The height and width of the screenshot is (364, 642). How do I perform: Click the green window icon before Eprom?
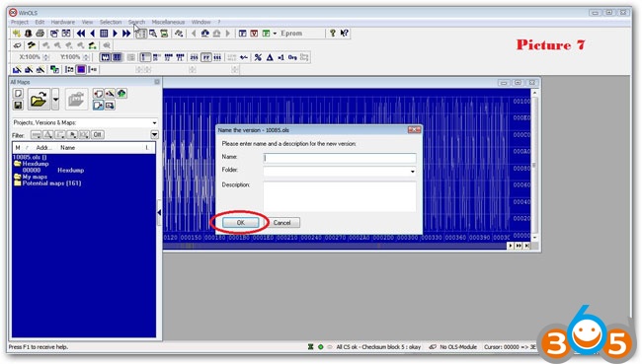[266, 34]
